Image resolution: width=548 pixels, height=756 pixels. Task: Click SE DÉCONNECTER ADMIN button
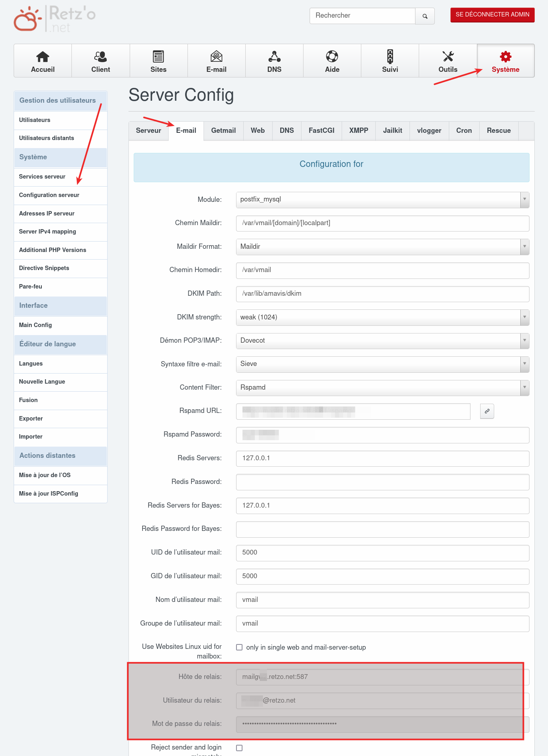point(493,15)
